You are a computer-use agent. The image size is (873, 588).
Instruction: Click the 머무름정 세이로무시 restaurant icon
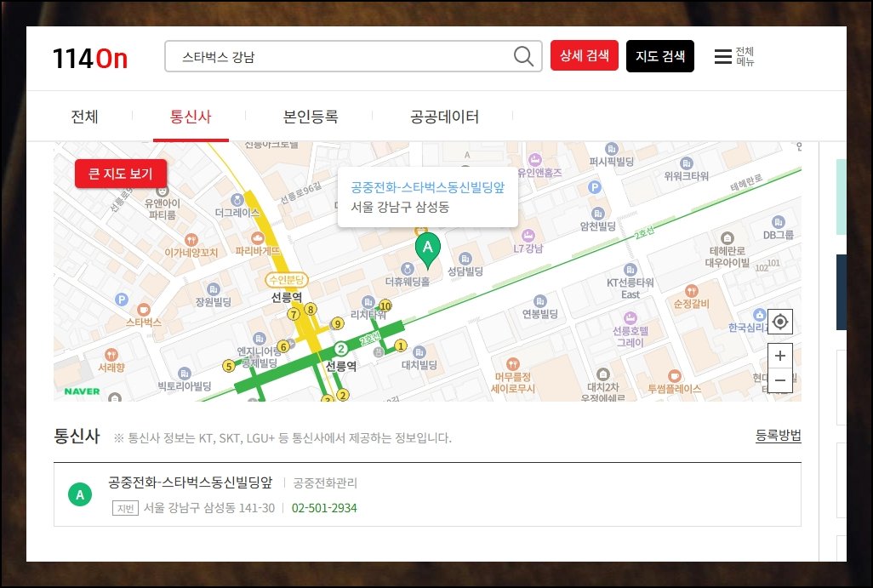513,363
